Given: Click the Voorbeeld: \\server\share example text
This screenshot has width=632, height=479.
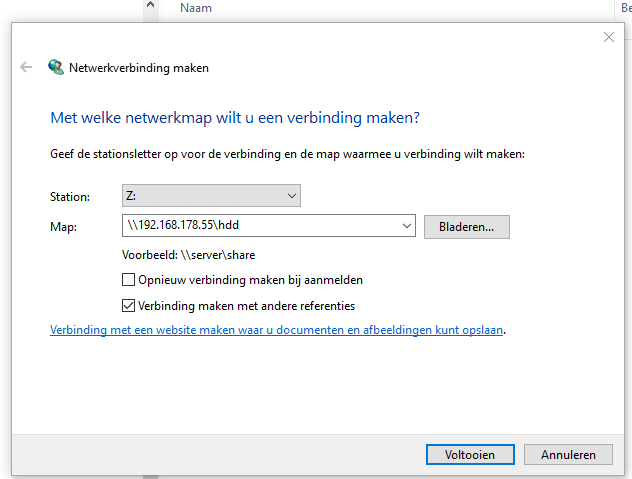Looking at the screenshot, I should click(x=189, y=255).
